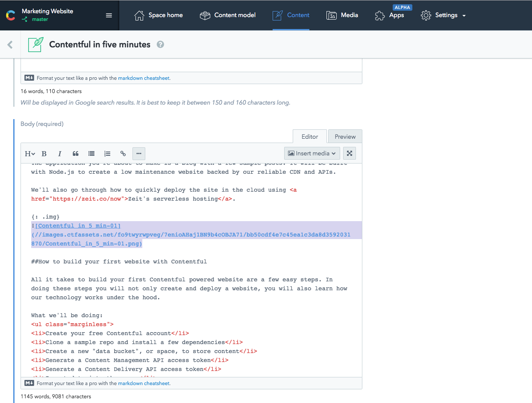
Task: Click the Content model box icon
Action: click(205, 16)
